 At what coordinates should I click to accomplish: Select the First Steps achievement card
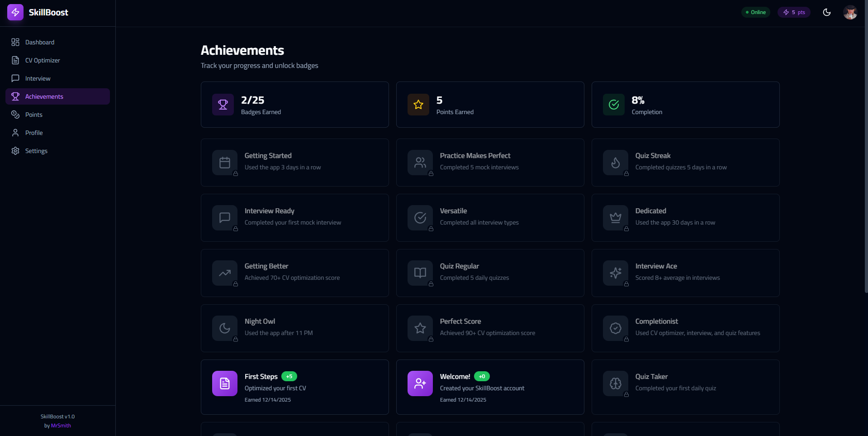(294, 387)
